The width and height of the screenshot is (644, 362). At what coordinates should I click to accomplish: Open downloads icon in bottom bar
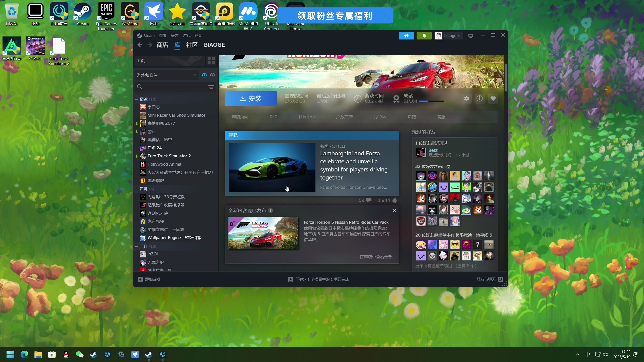[x=291, y=279]
